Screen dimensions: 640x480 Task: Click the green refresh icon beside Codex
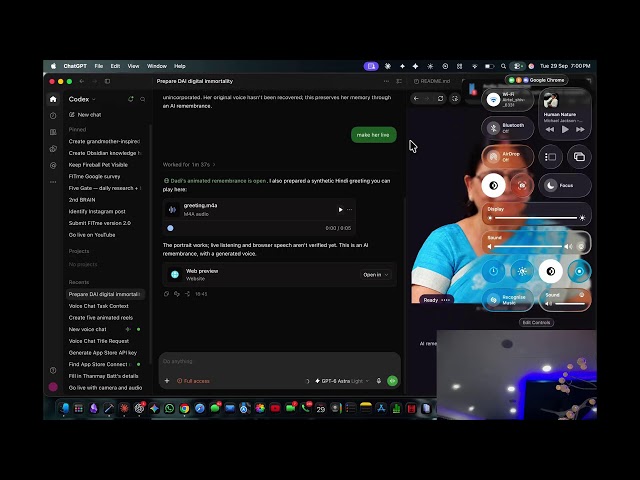click(131, 99)
